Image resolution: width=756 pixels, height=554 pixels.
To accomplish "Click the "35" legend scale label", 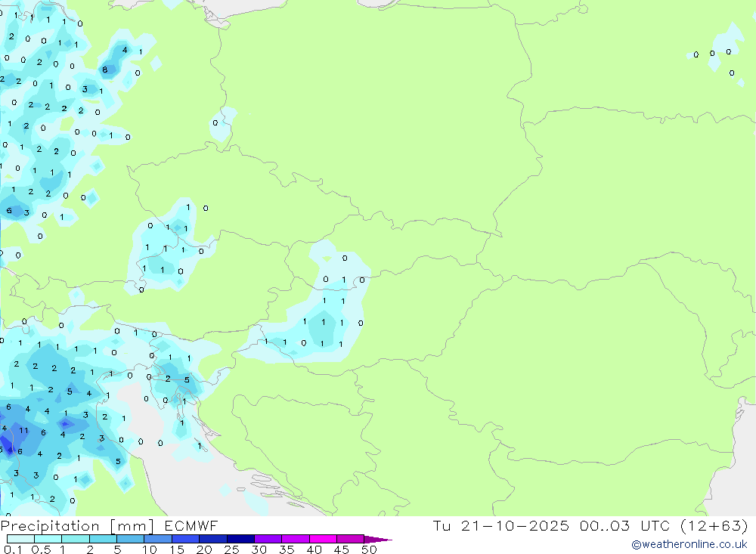I will (x=287, y=549).
